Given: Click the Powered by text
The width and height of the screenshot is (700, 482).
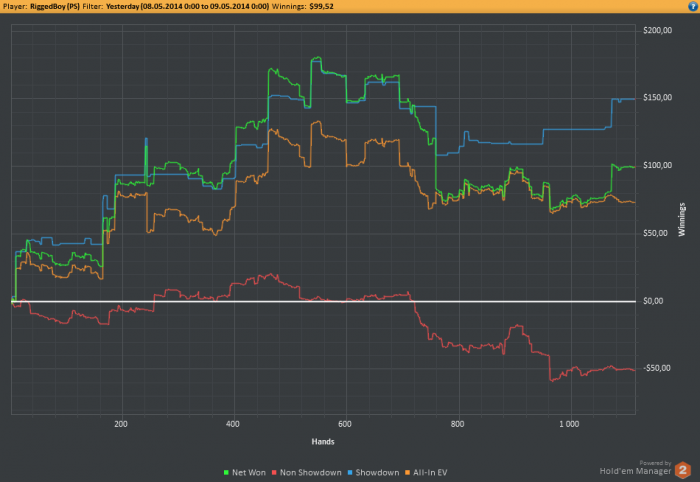Looking at the screenshot, I should pos(655,463).
